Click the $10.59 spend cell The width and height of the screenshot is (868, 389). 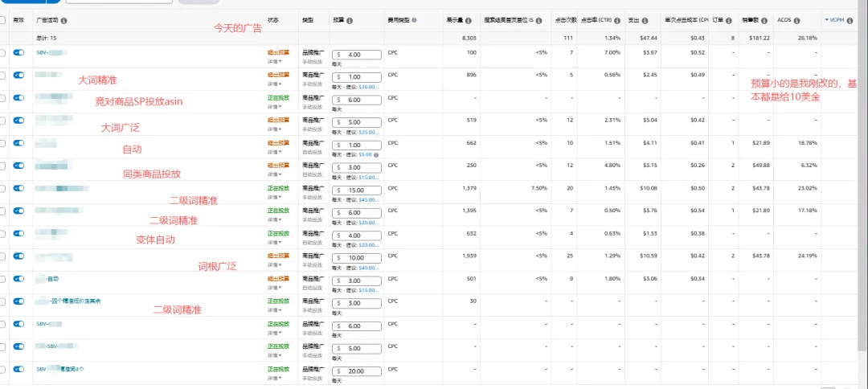[648, 256]
